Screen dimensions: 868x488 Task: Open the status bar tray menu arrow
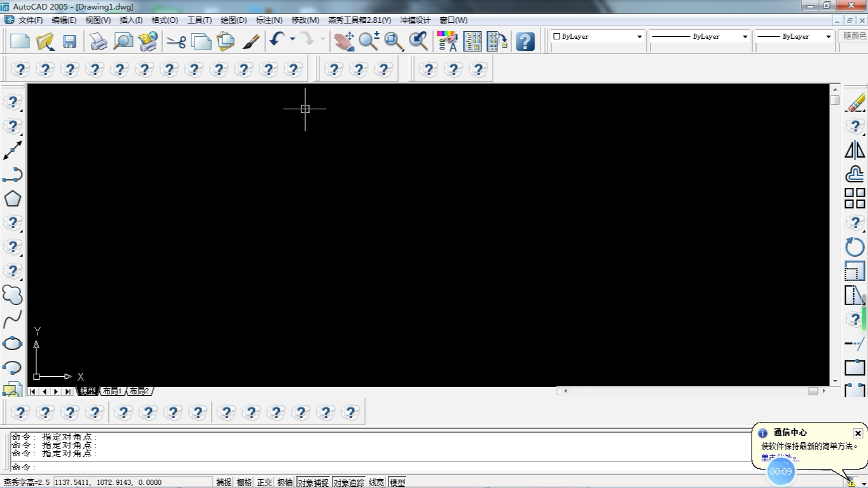point(864,484)
